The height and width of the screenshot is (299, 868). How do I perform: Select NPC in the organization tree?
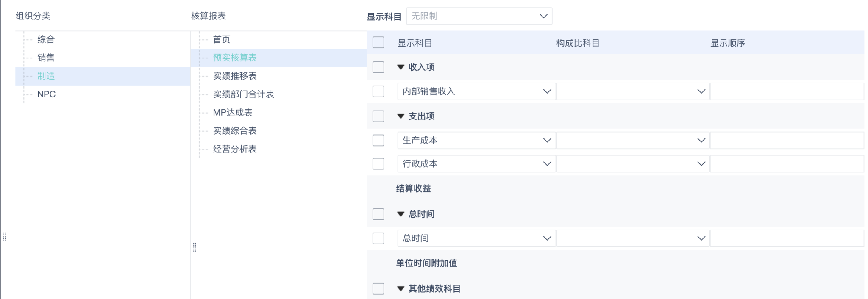click(x=46, y=94)
